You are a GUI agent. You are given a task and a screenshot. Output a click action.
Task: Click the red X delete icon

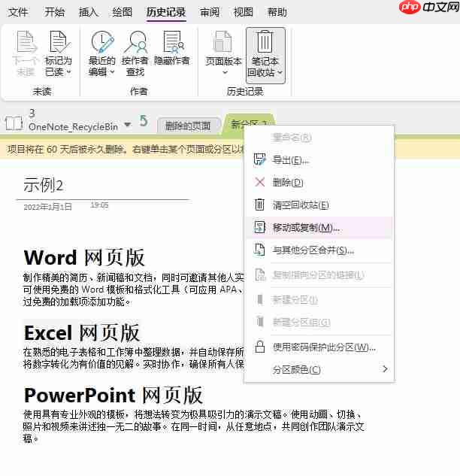tap(260, 182)
